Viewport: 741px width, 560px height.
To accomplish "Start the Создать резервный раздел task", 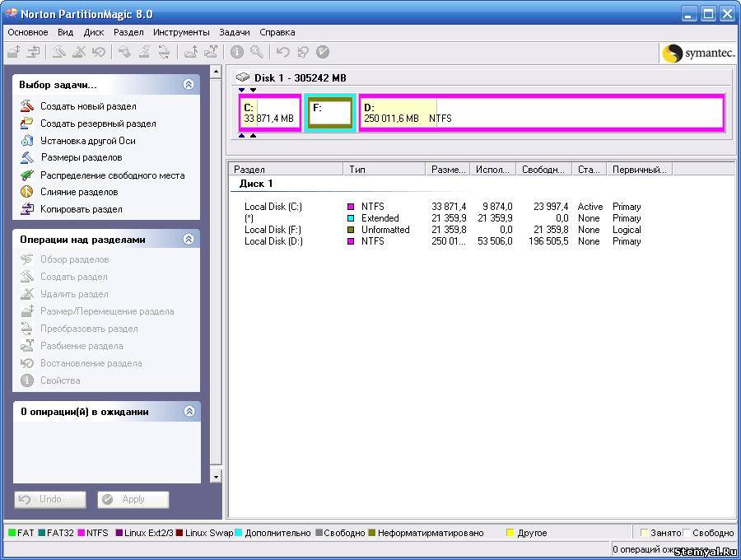I will point(98,124).
